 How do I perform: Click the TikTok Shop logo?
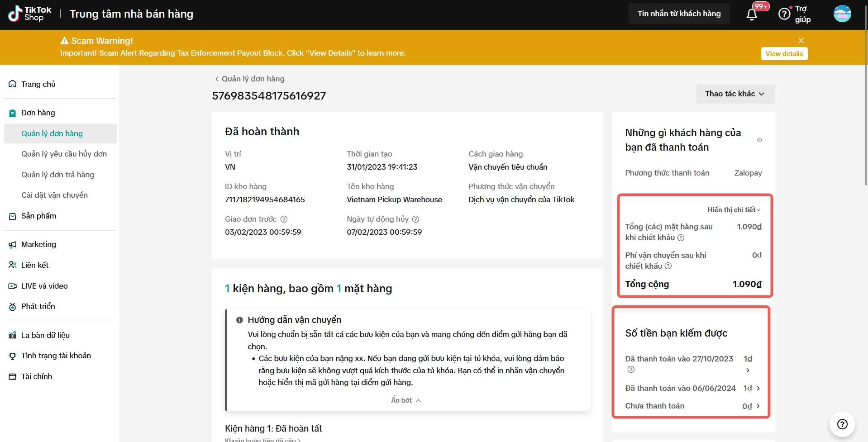(x=30, y=14)
